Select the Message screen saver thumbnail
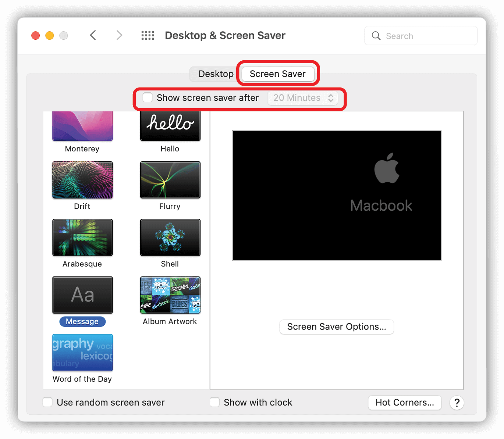The height and width of the screenshot is (439, 504). (x=82, y=295)
